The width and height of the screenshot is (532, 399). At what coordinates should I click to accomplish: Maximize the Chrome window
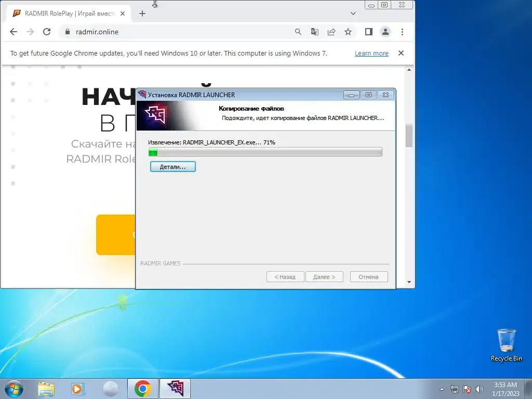click(x=384, y=5)
